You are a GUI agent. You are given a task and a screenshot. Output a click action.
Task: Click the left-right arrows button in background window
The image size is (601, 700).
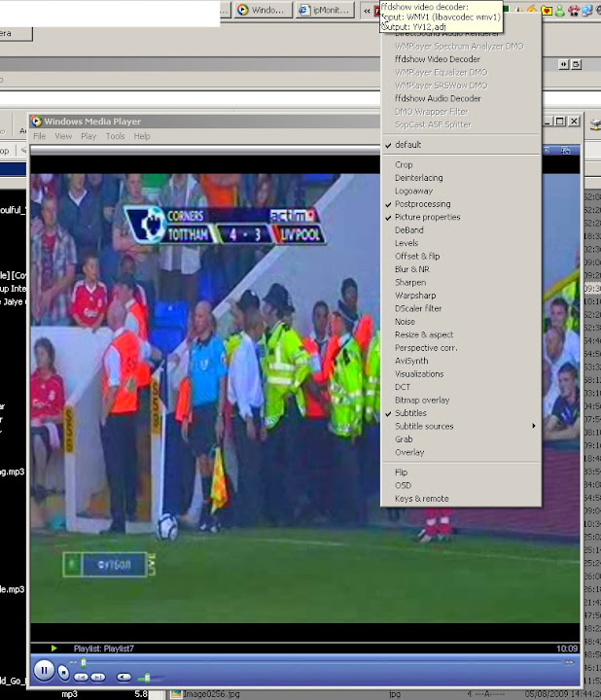(x=564, y=65)
